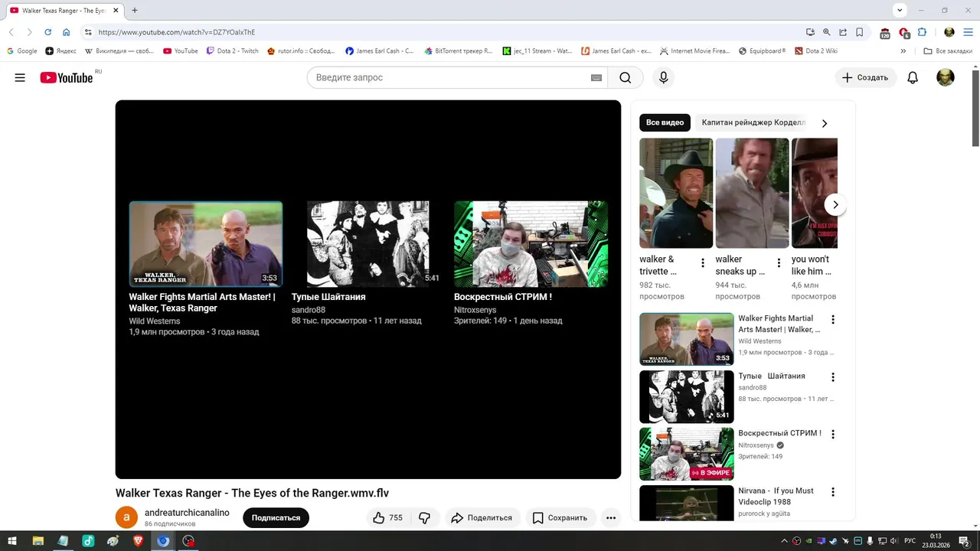Navigate back in the browser
Screen dimensions: 980x551
11,32
